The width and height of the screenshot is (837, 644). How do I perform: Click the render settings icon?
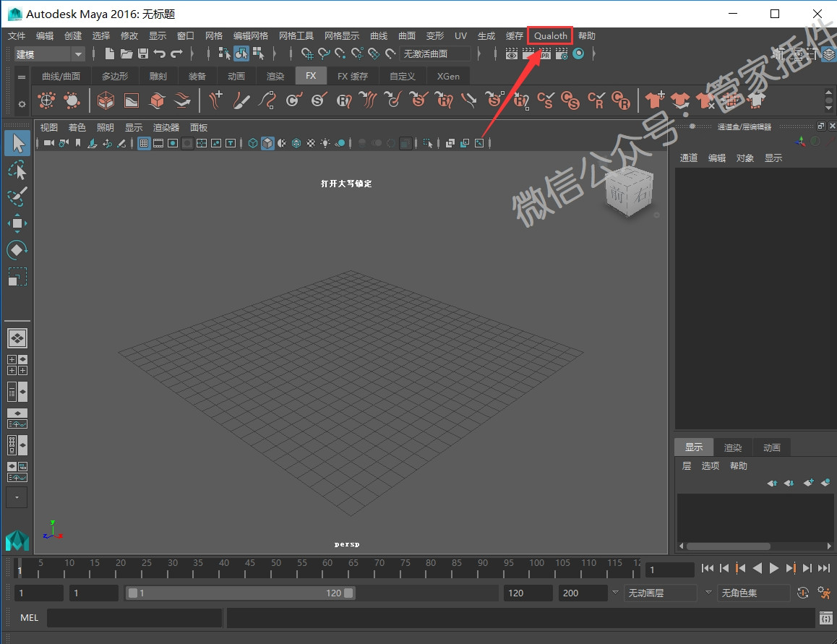562,54
